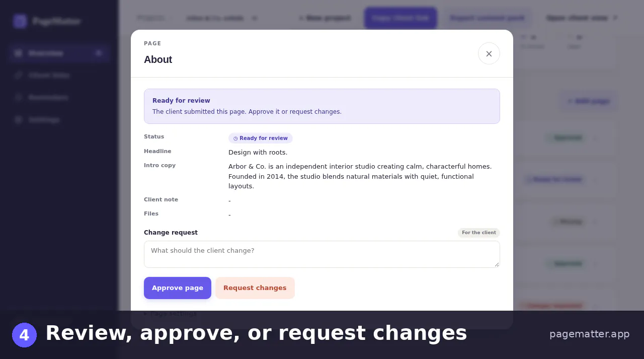Click the Settings icon in the sidebar
Image resolution: width=644 pixels, height=359 pixels.
point(19,120)
